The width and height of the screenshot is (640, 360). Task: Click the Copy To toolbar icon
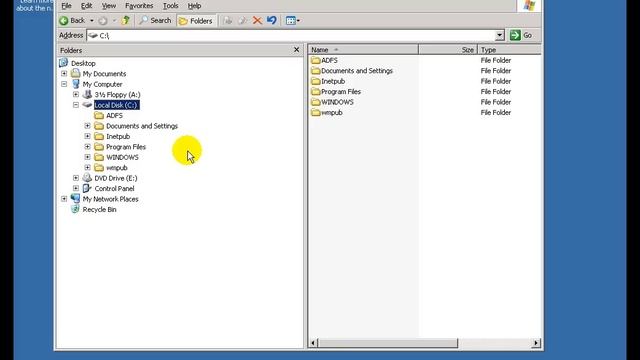[242, 20]
